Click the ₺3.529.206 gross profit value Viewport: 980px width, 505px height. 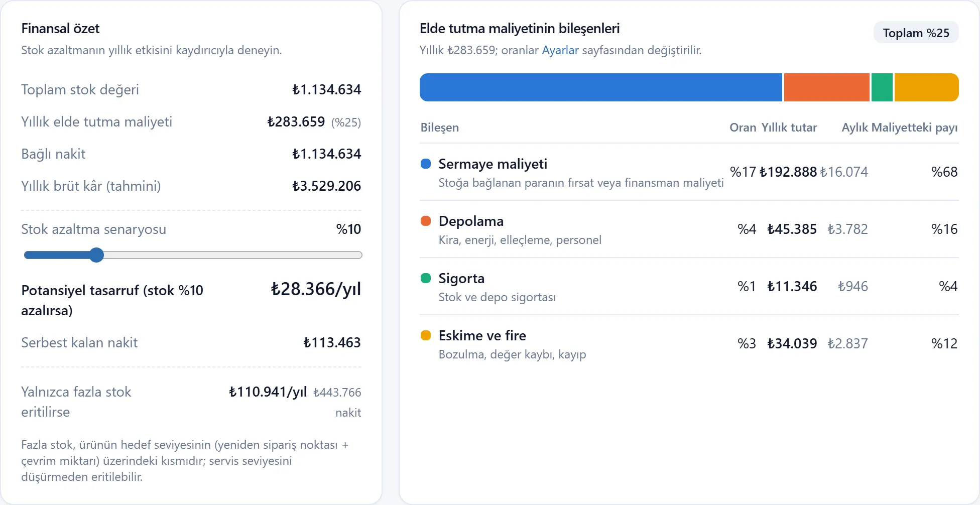327,186
